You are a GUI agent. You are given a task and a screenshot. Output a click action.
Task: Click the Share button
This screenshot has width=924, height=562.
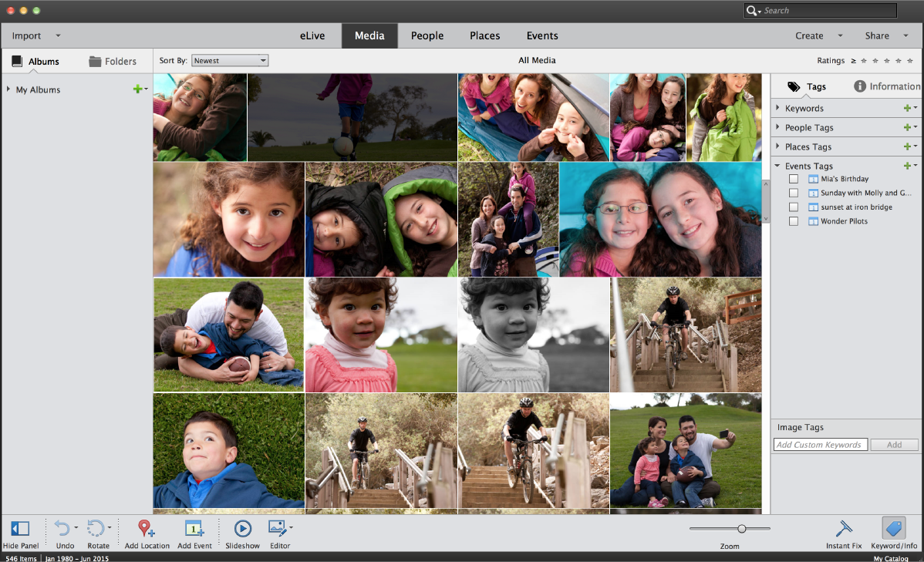[877, 36]
